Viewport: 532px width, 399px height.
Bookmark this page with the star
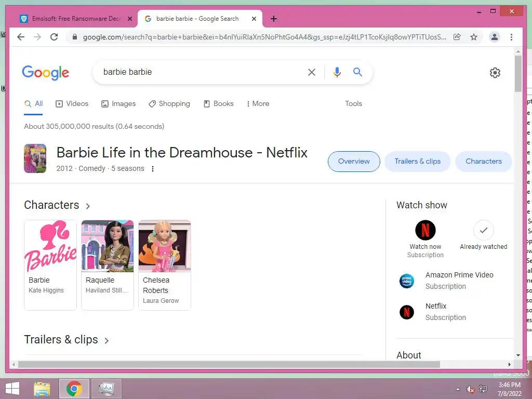pos(474,37)
